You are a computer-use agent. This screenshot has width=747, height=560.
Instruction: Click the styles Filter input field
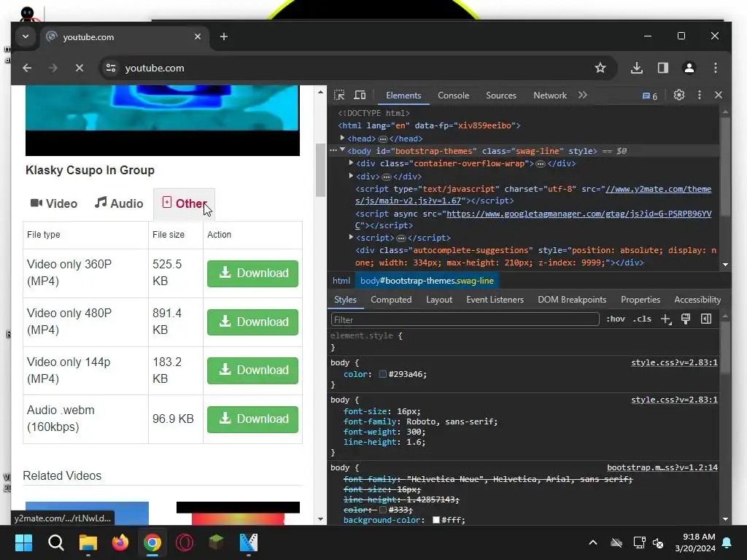[x=465, y=319]
